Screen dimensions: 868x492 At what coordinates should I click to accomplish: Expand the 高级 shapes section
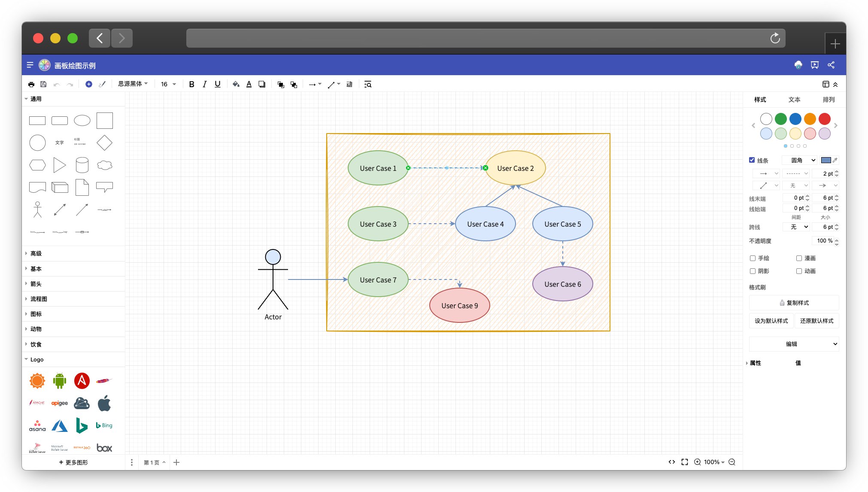click(x=33, y=253)
